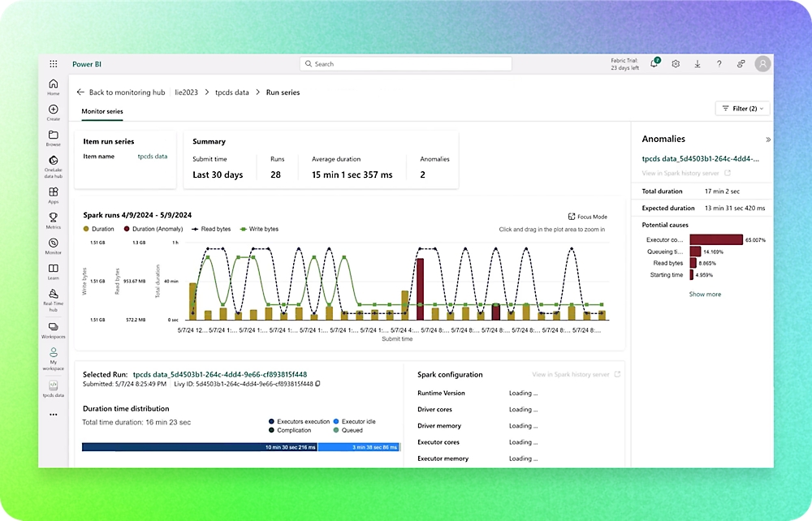Toggle the Duration legend series
Screen dimensions: 812x521
pos(98,229)
